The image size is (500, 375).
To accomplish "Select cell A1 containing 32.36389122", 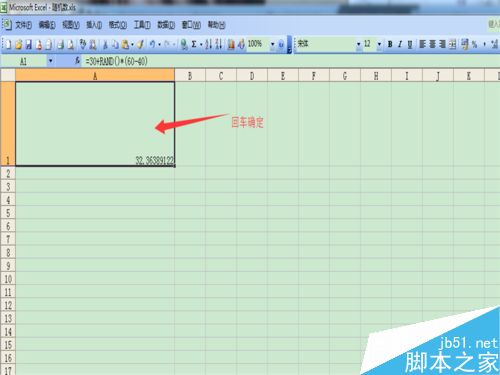I will point(95,124).
